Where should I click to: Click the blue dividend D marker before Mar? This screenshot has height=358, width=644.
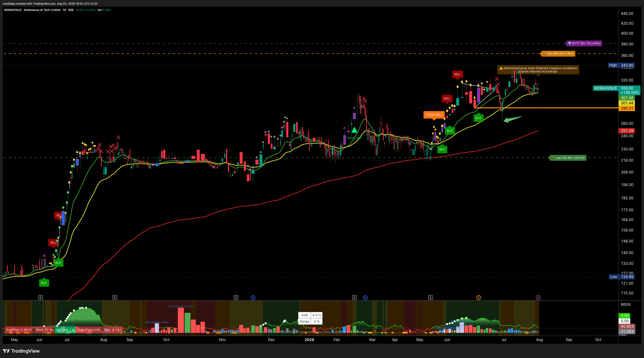tap(365, 297)
